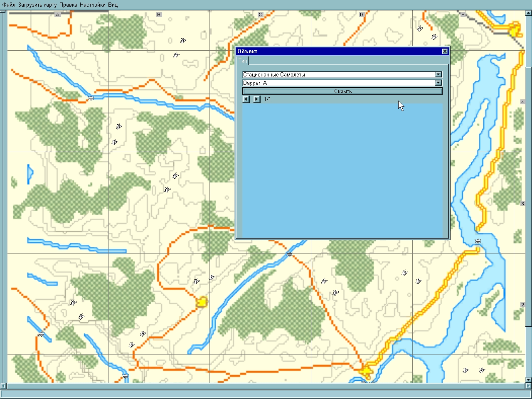Select the left aircraft near grid label E
Viewport: 532px width, 399px height.
tap(420, 28)
